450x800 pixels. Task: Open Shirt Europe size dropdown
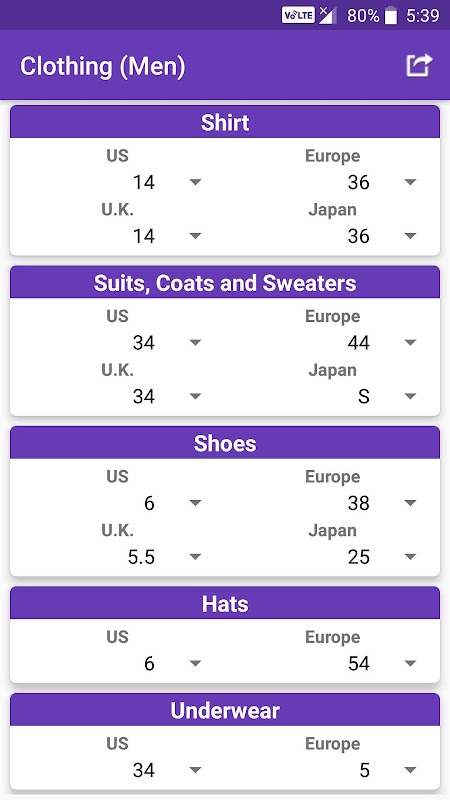coord(332,182)
